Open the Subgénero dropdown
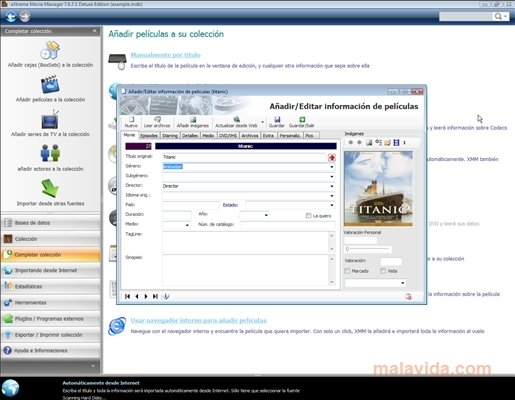Image resolution: width=515 pixels, height=400 pixels. [x=332, y=176]
